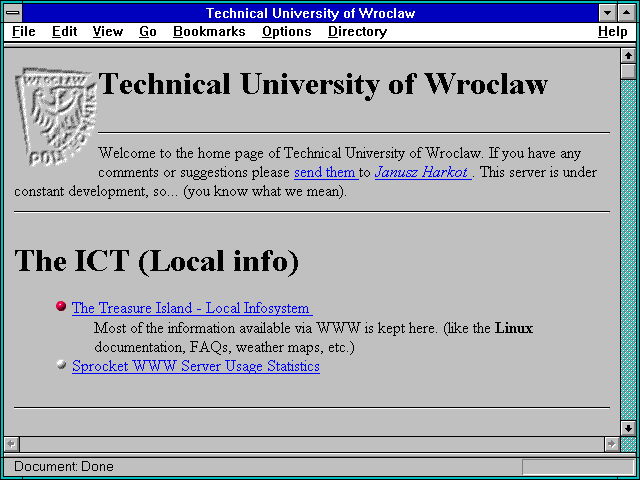This screenshot has width=640, height=480.
Task: Click the vertical scrollbar up arrow
Action: (628, 56)
